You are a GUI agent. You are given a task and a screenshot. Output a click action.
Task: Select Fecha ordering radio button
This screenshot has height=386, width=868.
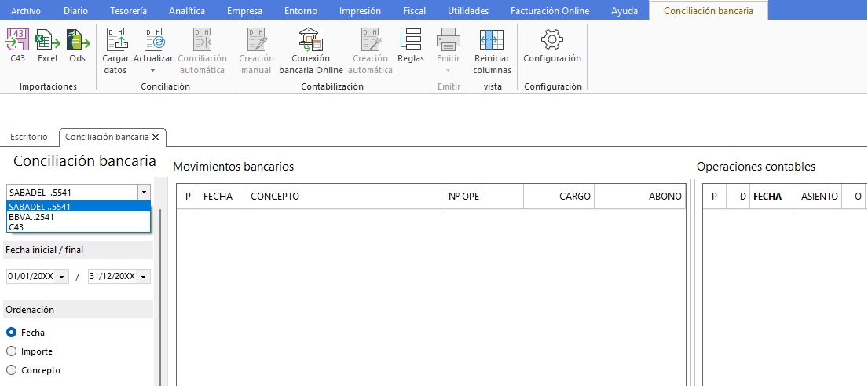[x=11, y=333]
